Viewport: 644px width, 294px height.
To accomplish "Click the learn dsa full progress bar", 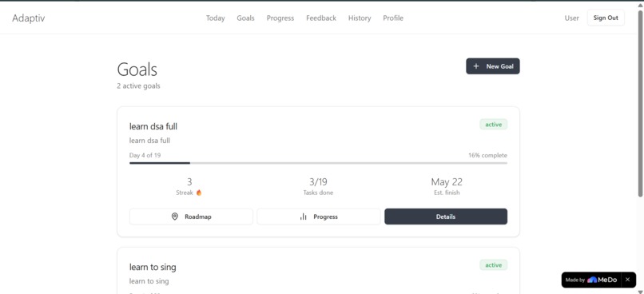I will point(318,163).
